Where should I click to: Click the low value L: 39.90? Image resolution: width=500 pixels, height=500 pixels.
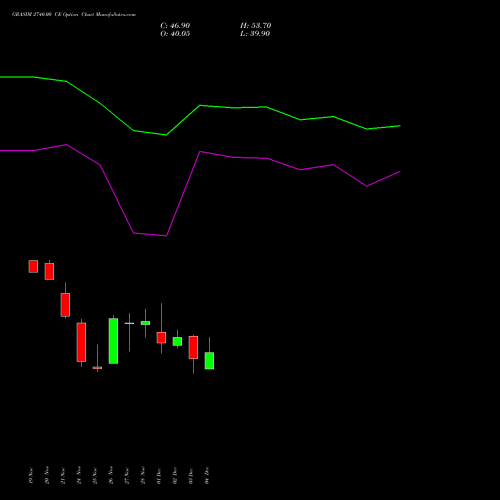pos(255,34)
